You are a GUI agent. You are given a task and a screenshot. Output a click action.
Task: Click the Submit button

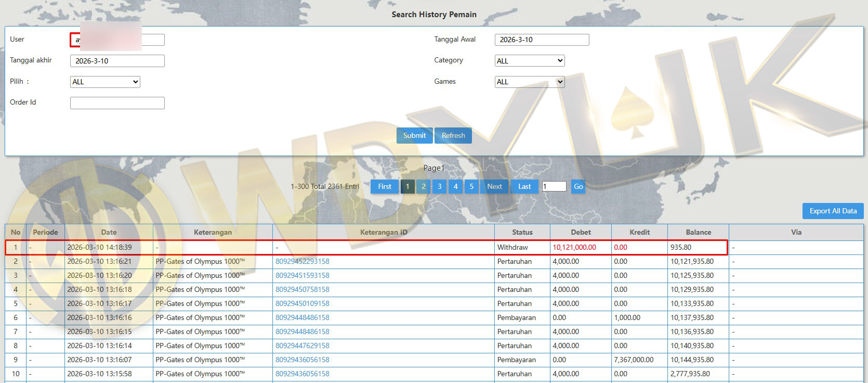click(x=414, y=135)
